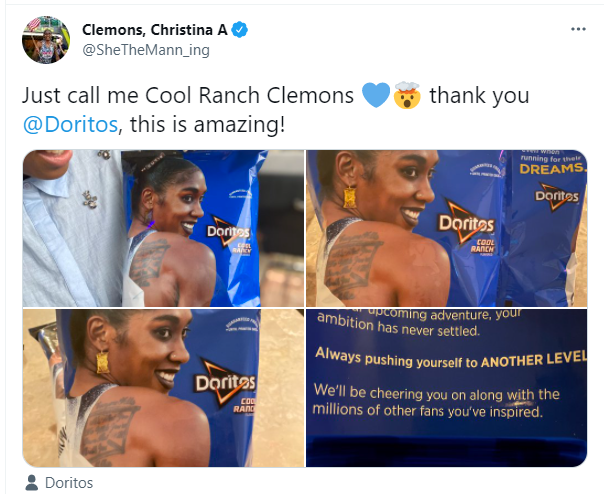This screenshot has height=494, width=604.
Task: Open bottom-right photo with ANOTHER LEVEL text
Action: [x=446, y=388]
